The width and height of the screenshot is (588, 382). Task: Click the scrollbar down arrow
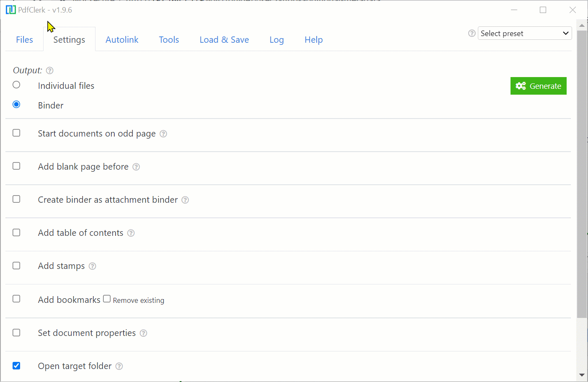click(582, 375)
